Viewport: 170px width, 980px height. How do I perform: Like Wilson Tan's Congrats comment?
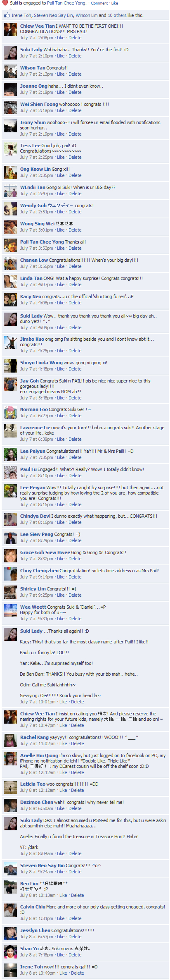pos(61,74)
